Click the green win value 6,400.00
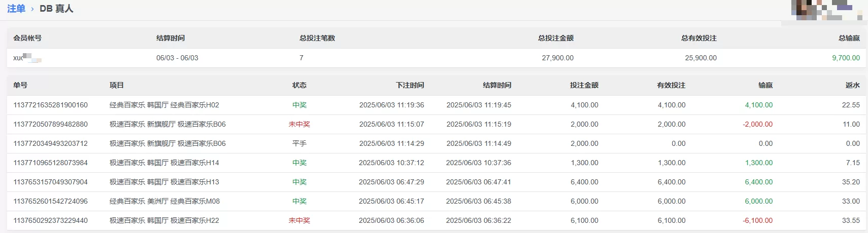 tap(759, 182)
